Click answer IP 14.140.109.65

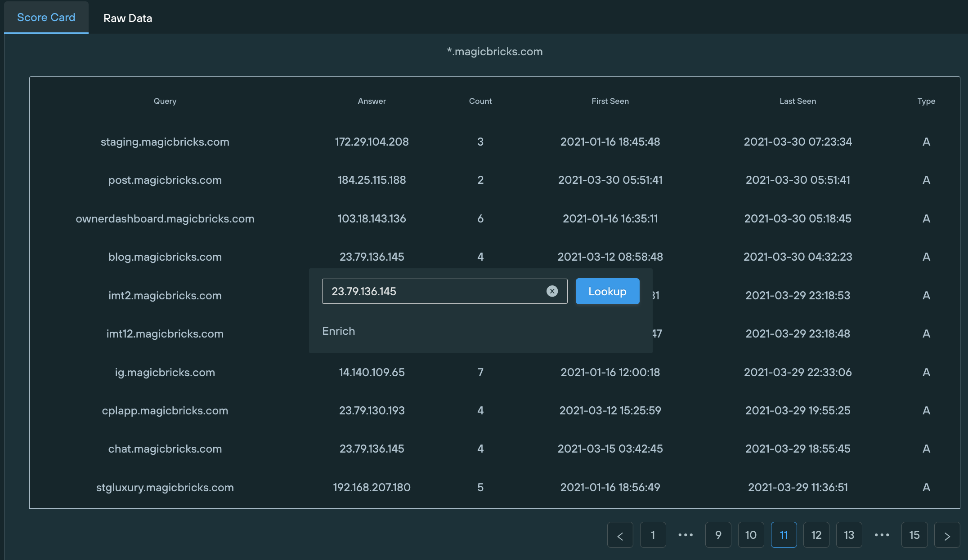(x=372, y=373)
